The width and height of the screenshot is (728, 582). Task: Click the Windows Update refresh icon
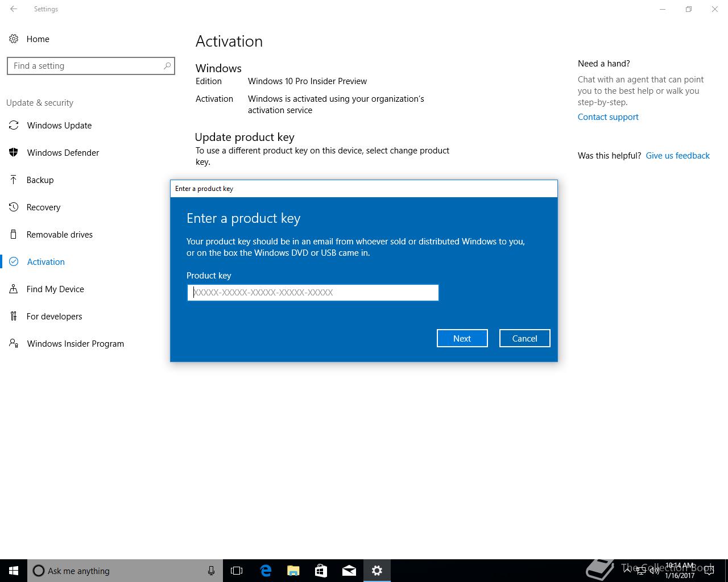(x=14, y=125)
